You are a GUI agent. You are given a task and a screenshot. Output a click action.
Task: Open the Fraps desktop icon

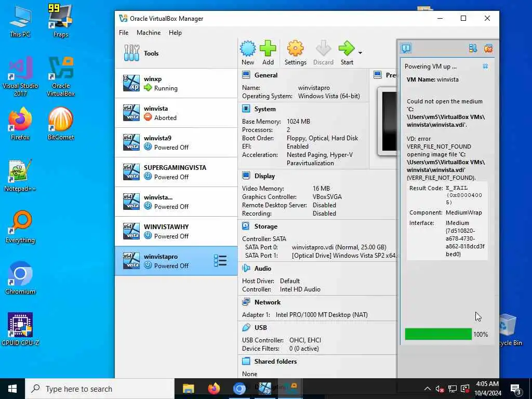tap(60, 21)
